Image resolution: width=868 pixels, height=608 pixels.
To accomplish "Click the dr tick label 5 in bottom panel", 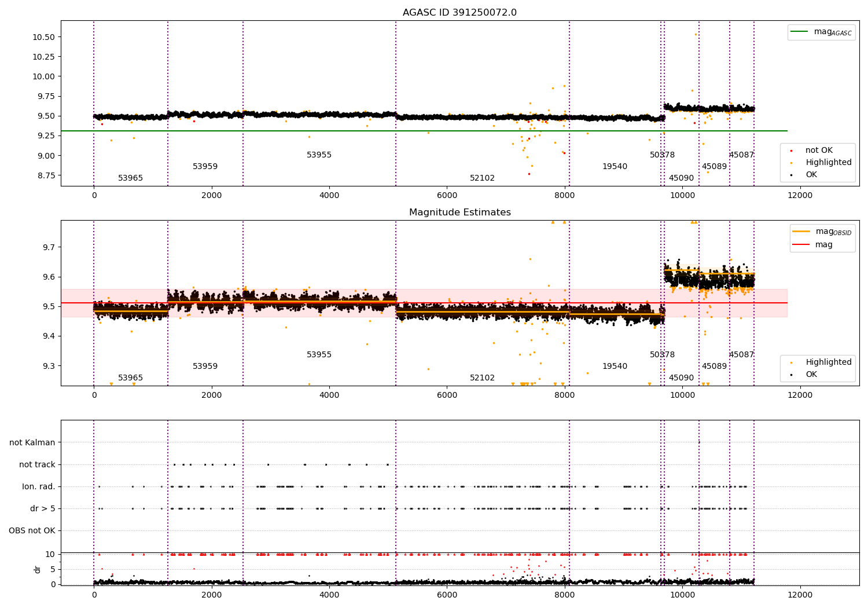I will [x=53, y=570].
